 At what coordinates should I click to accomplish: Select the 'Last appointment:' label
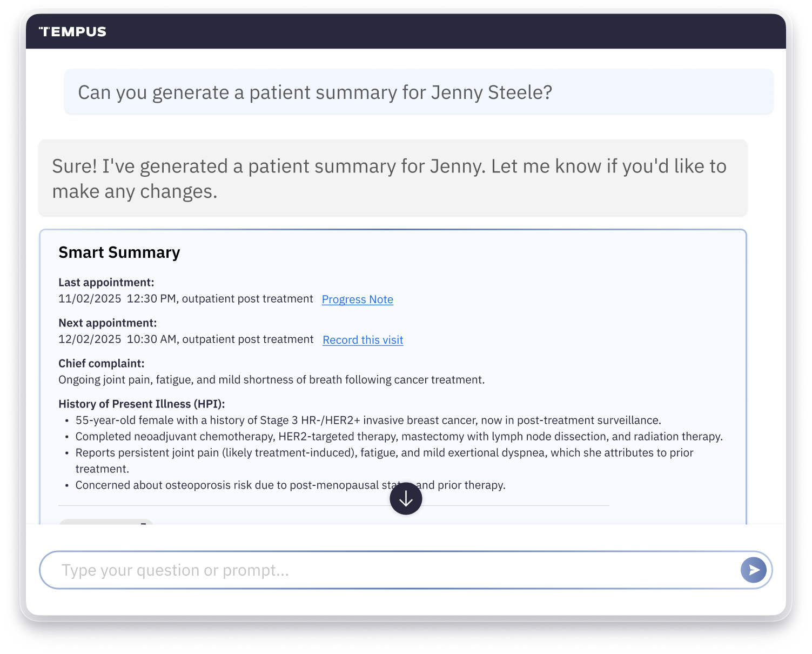click(x=106, y=282)
